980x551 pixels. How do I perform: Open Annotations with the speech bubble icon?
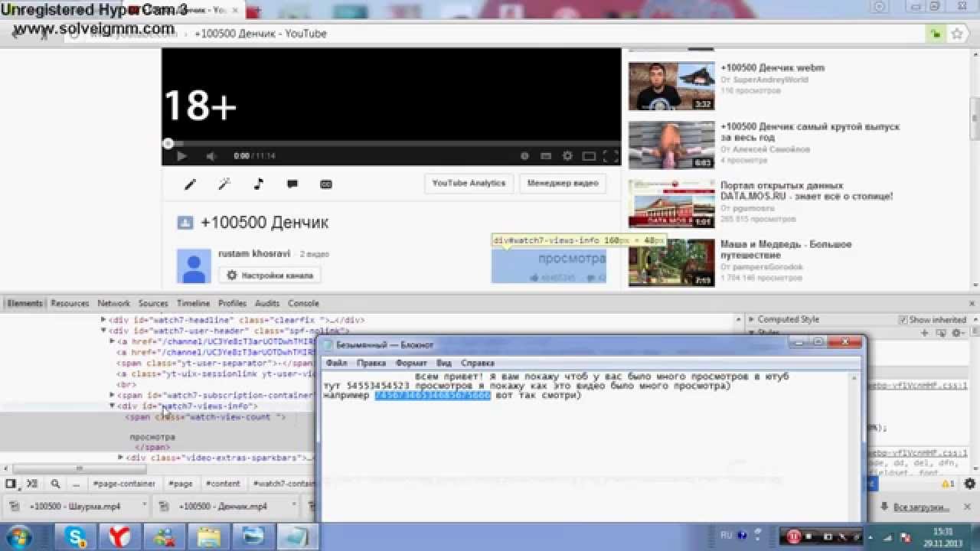(x=292, y=184)
